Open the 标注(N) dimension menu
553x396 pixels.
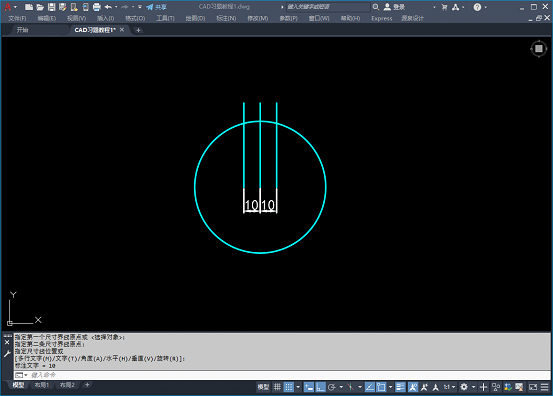coord(226,18)
